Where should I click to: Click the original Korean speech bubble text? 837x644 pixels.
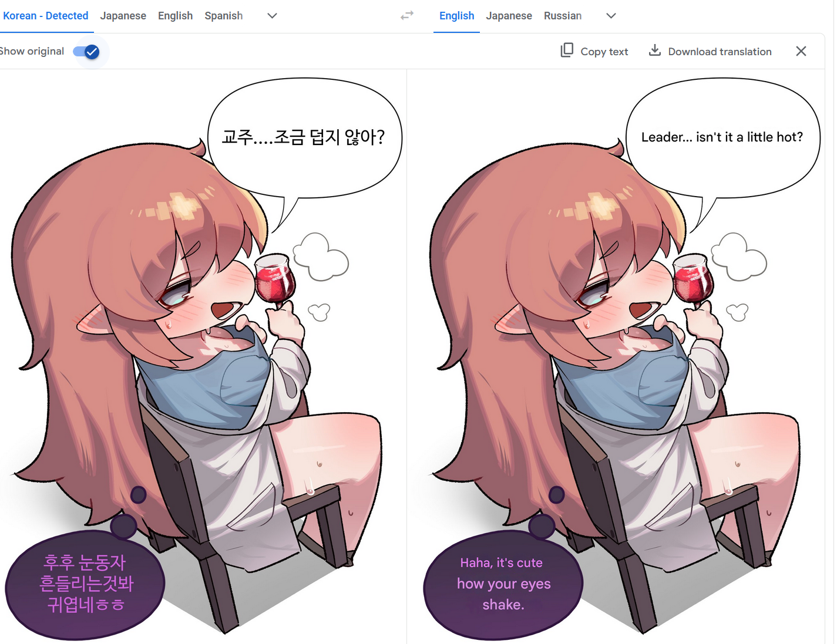click(303, 137)
